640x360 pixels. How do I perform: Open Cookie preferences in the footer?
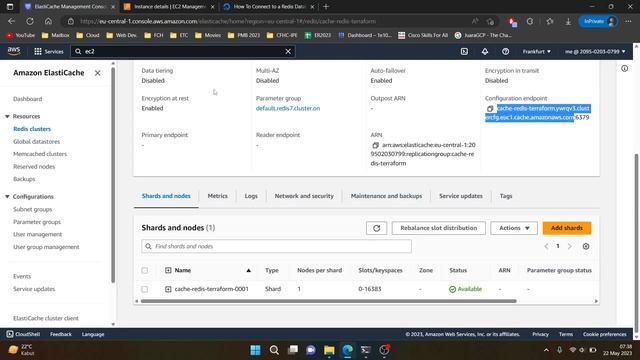604,334
